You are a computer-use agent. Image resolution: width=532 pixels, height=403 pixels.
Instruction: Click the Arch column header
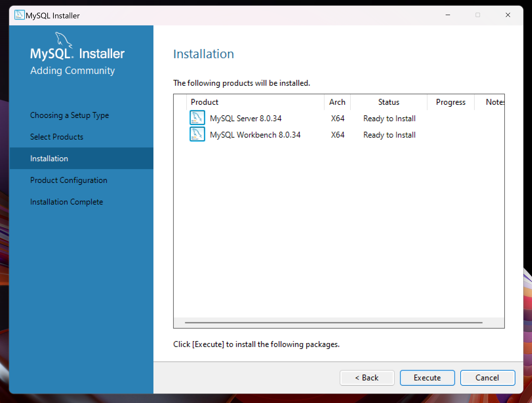(337, 102)
